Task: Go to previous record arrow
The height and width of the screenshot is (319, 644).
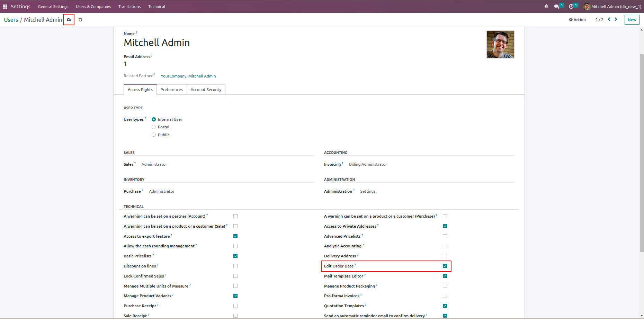Action: coord(609,19)
